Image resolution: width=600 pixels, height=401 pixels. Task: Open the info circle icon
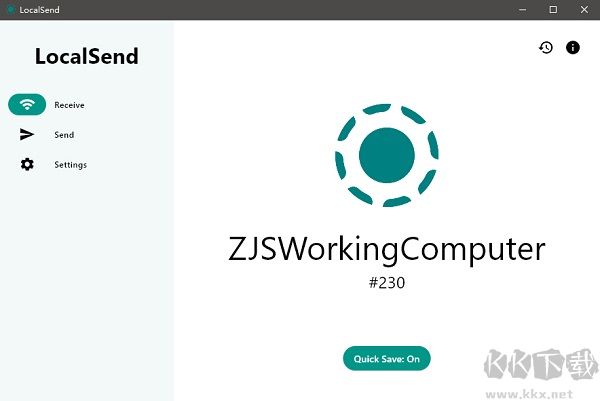[x=573, y=47]
